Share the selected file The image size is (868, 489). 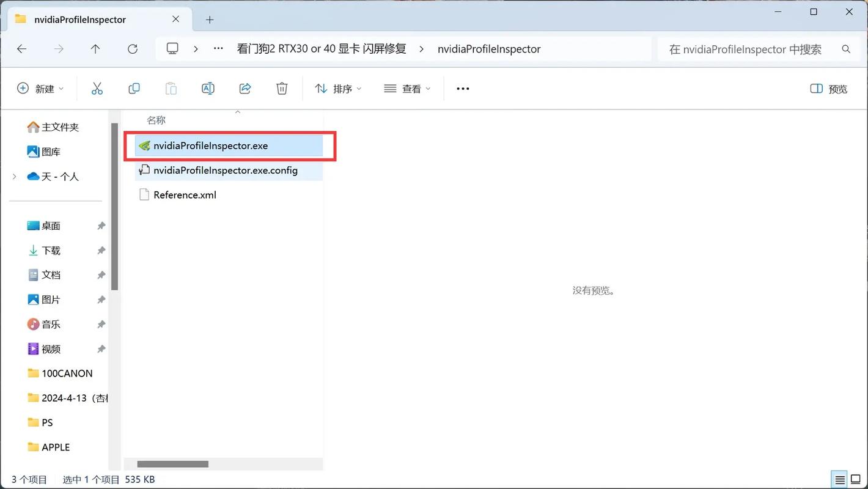[245, 89]
